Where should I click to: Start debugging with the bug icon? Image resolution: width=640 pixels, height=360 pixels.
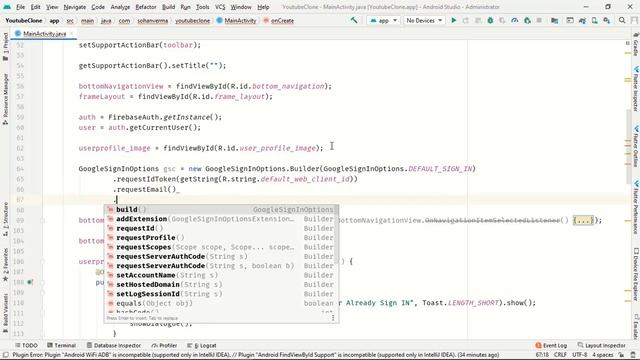490,20
